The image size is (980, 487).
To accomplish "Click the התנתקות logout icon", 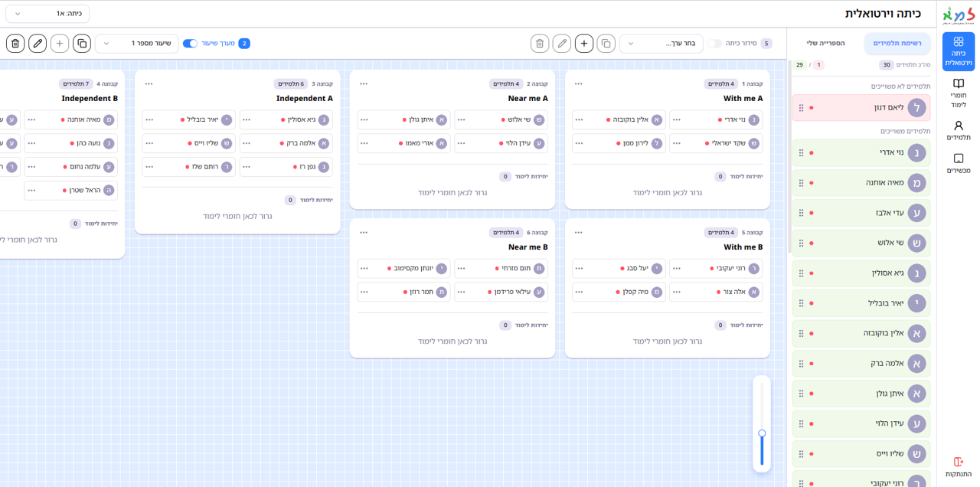I will pos(958,462).
